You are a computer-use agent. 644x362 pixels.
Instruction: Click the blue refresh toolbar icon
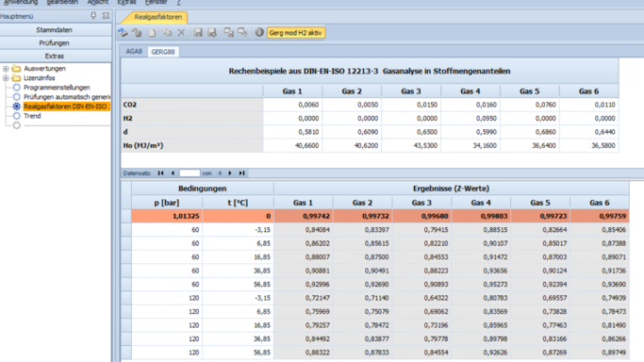pos(123,33)
